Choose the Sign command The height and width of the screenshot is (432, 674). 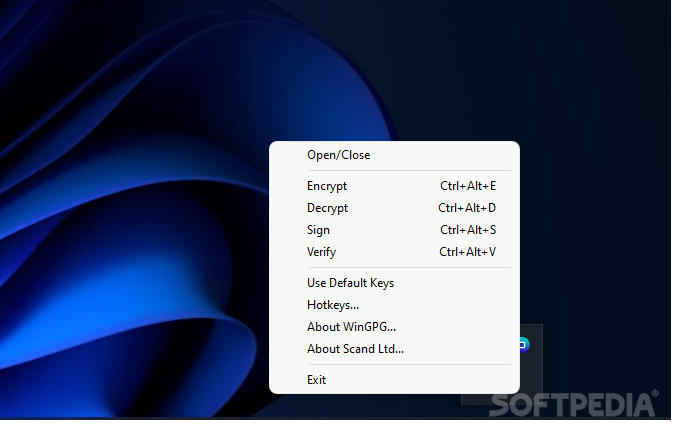(x=395, y=230)
